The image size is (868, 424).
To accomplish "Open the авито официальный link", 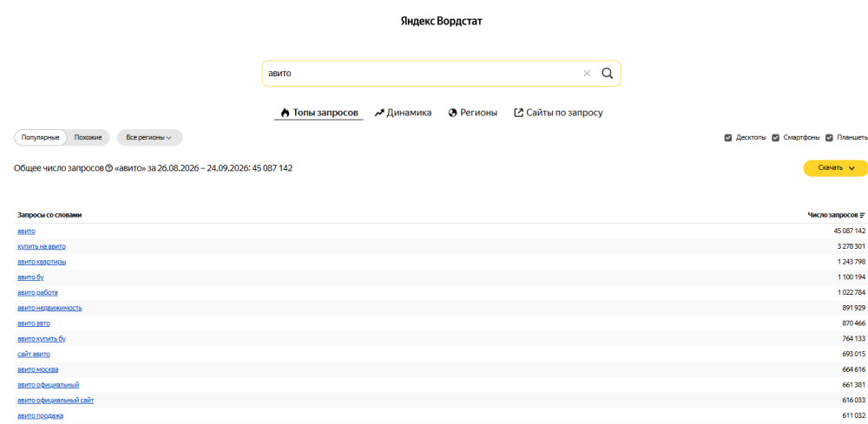I will click(x=48, y=385).
